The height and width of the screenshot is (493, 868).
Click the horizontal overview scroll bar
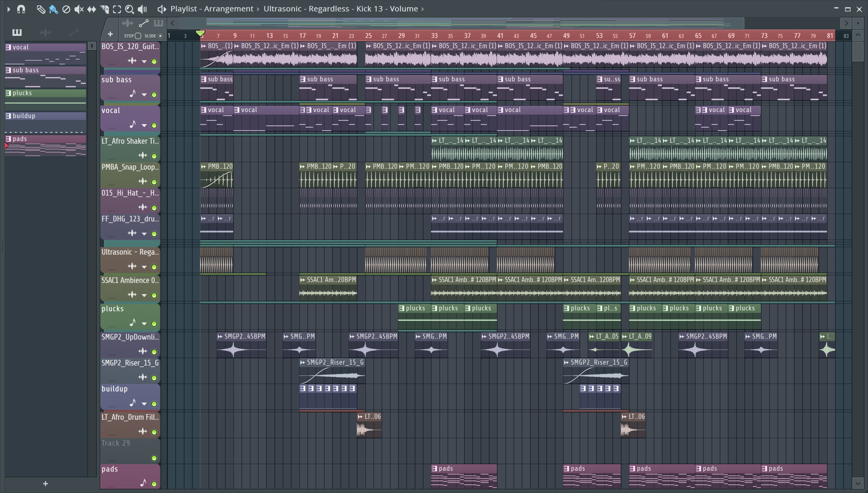[x=462, y=24]
